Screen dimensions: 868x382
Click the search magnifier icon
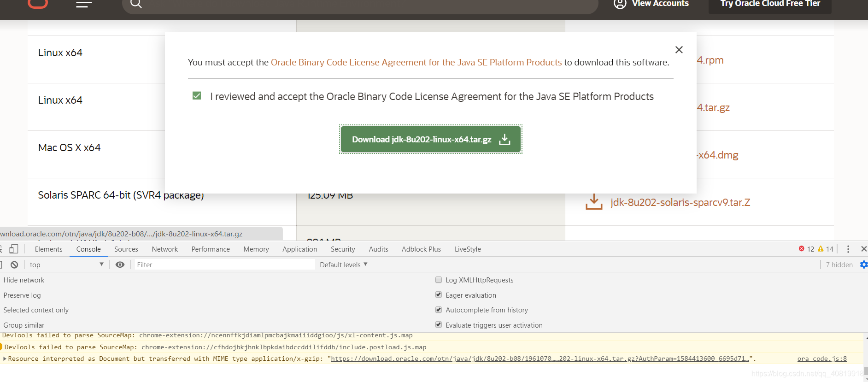(x=136, y=4)
